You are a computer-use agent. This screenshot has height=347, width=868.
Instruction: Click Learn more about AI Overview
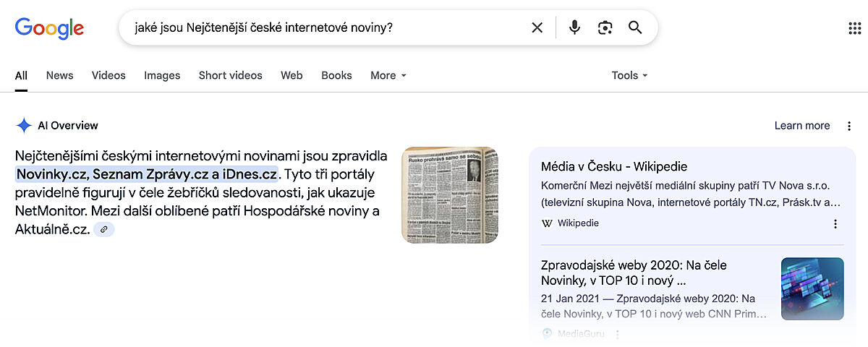tap(802, 126)
